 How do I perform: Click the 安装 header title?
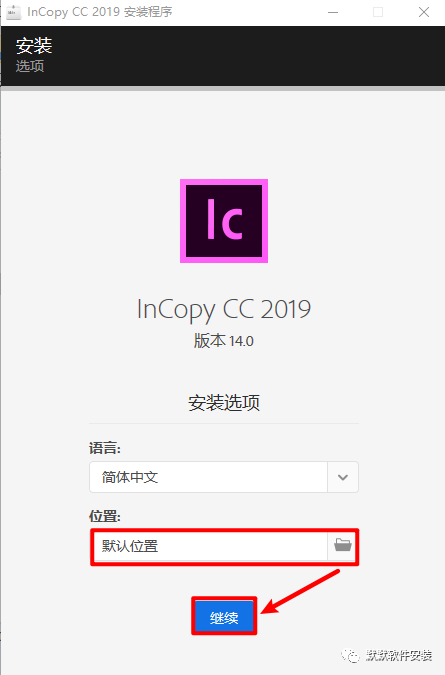34,46
